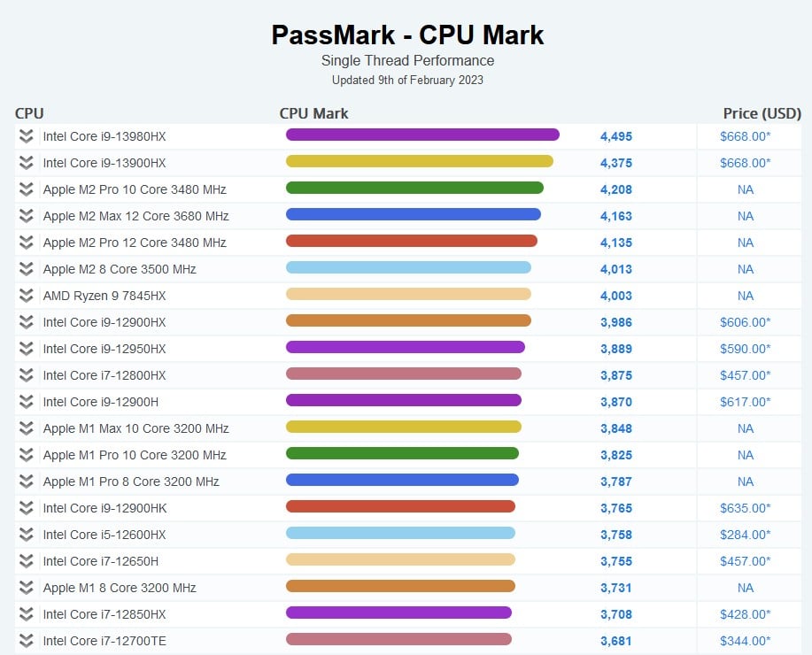Screen dimensions: 812x655
Task: Open the AMD Ryzen 9 7845HX name link
Action: (104, 296)
